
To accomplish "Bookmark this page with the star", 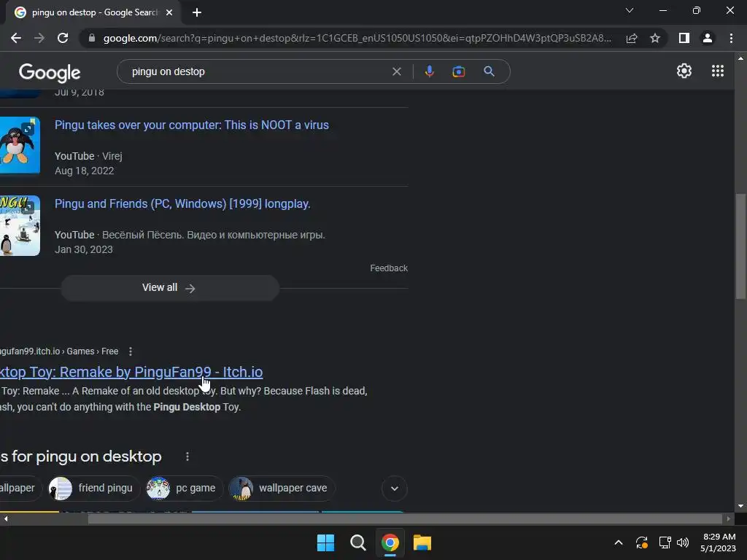I will point(655,38).
